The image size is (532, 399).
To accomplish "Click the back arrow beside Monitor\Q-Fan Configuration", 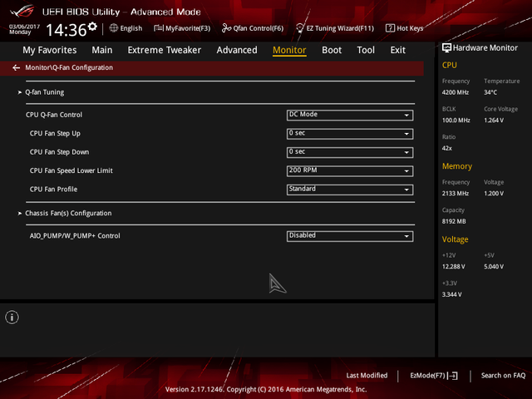I will tap(16, 68).
